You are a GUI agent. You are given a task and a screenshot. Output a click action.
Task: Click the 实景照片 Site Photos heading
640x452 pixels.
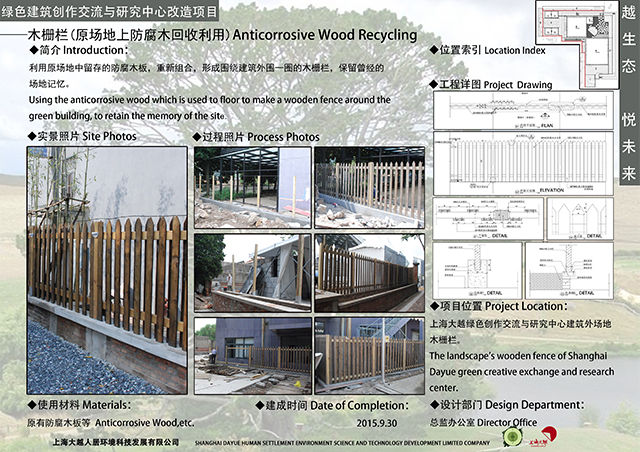[82, 136]
